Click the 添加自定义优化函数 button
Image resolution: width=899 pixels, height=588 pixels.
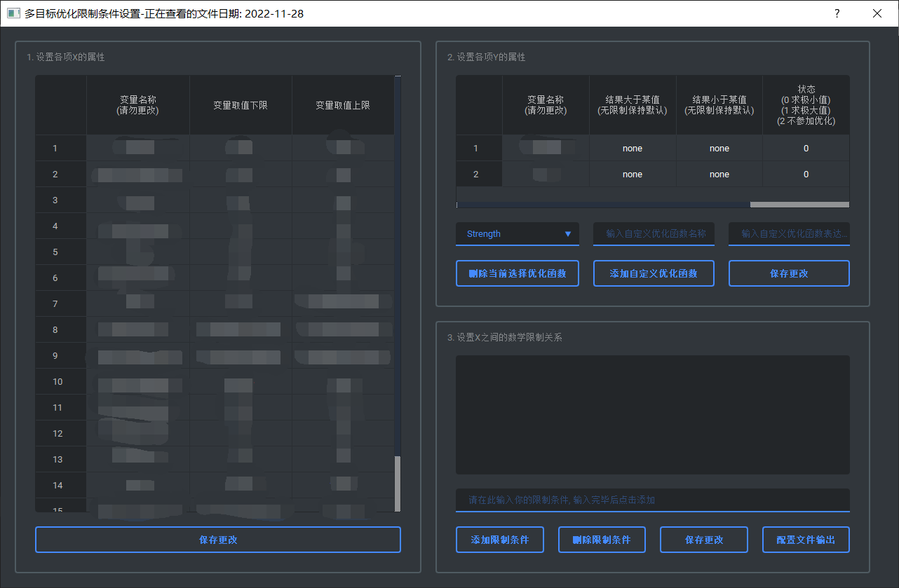(654, 273)
